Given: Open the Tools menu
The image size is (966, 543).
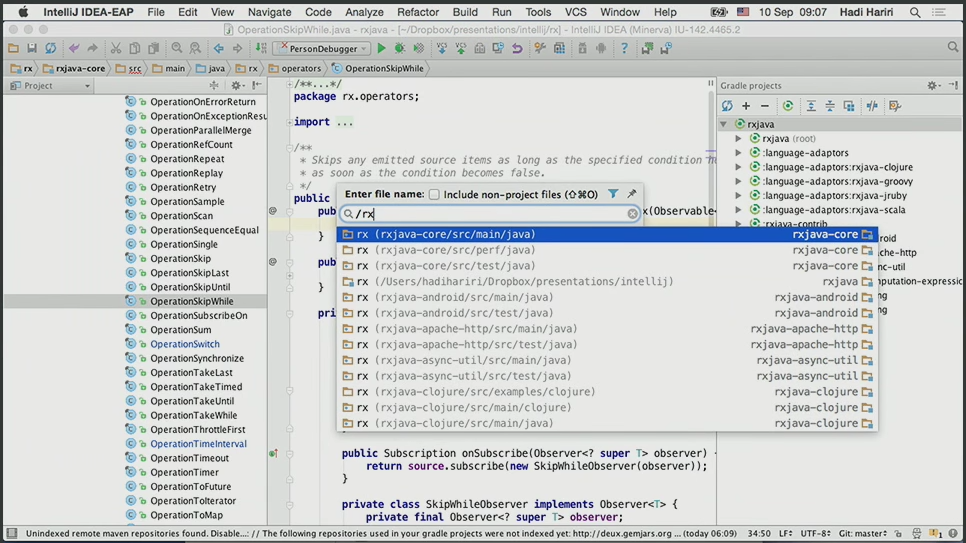Looking at the screenshot, I should point(538,12).
